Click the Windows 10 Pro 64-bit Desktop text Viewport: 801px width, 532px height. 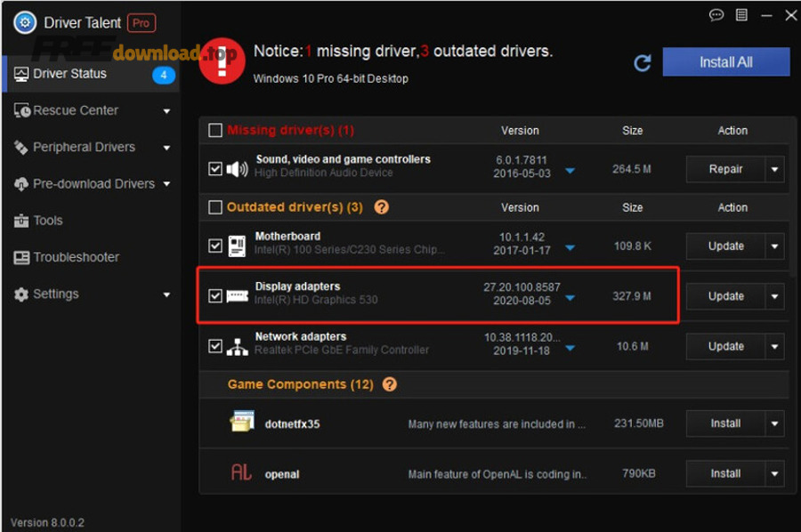coord(330,78)
